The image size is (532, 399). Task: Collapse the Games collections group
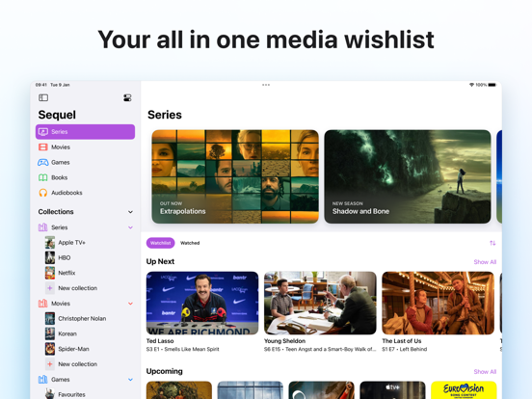click(130, 380)
